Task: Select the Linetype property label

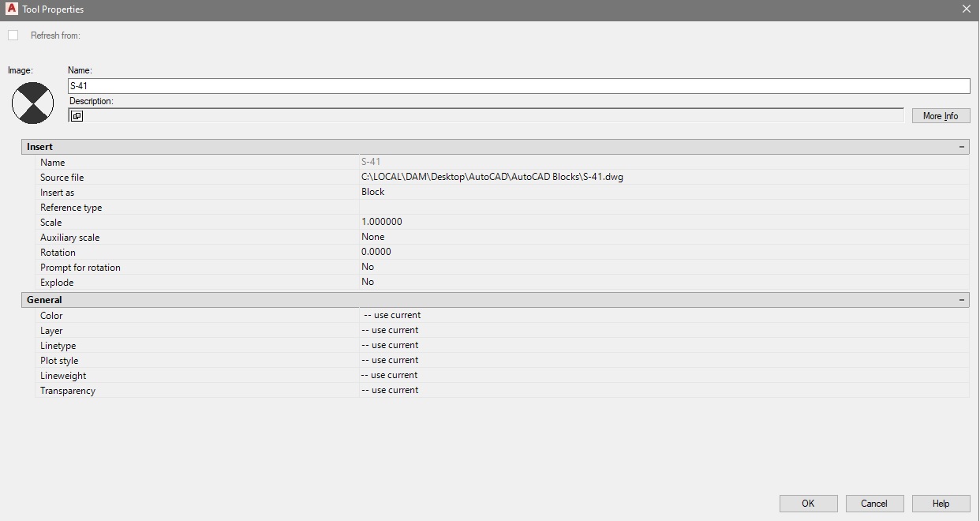Action: (x=58, y=346)
